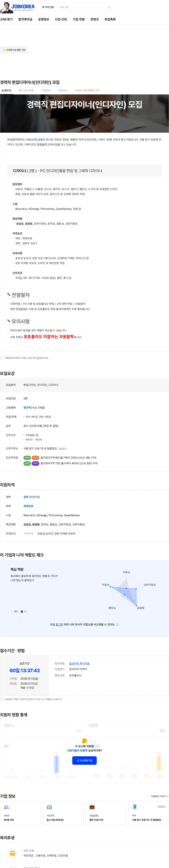
Task: Click the 나 blue legend swatch
Action: click(x=22, y=611)
